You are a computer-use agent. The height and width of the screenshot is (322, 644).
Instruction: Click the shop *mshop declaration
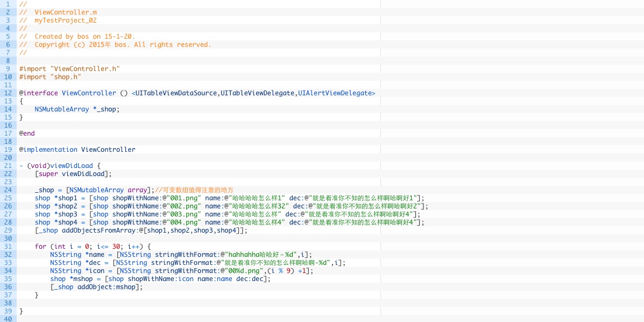[x=160, y=278]
